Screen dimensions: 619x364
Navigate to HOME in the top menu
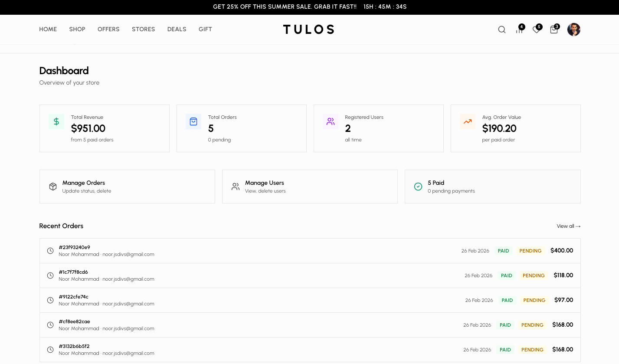(x=48, y=29)
